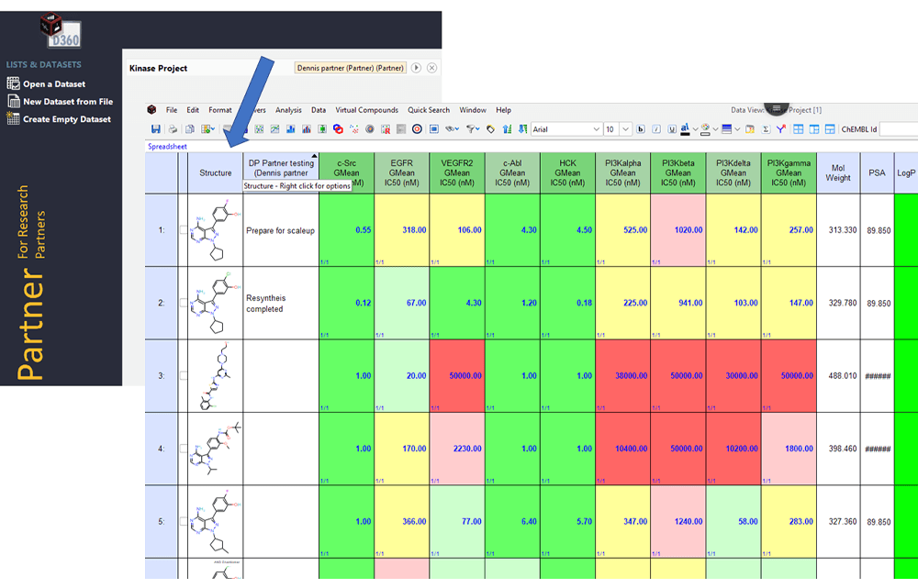
Task: Click the Mol Weight column header
Action: coord(838,172)
